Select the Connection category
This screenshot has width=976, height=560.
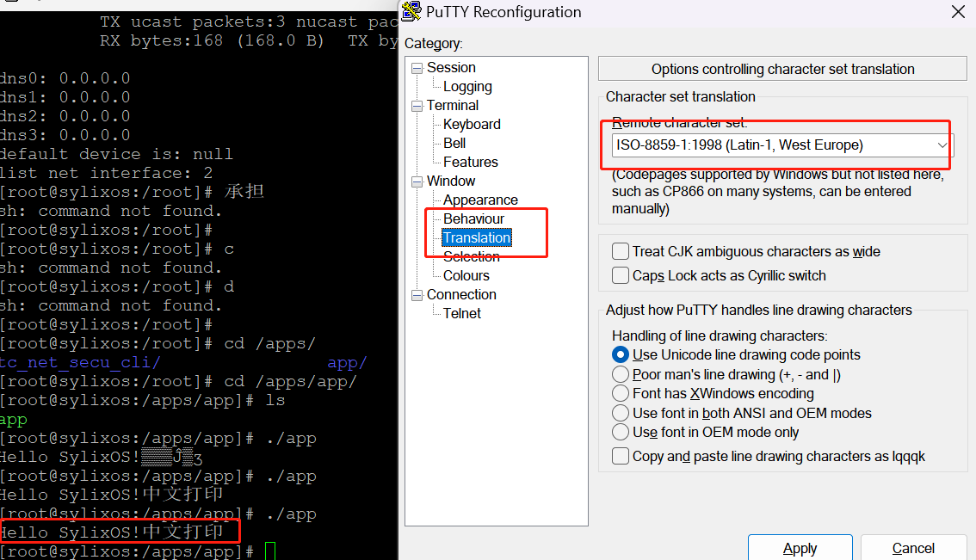point(461,294)
